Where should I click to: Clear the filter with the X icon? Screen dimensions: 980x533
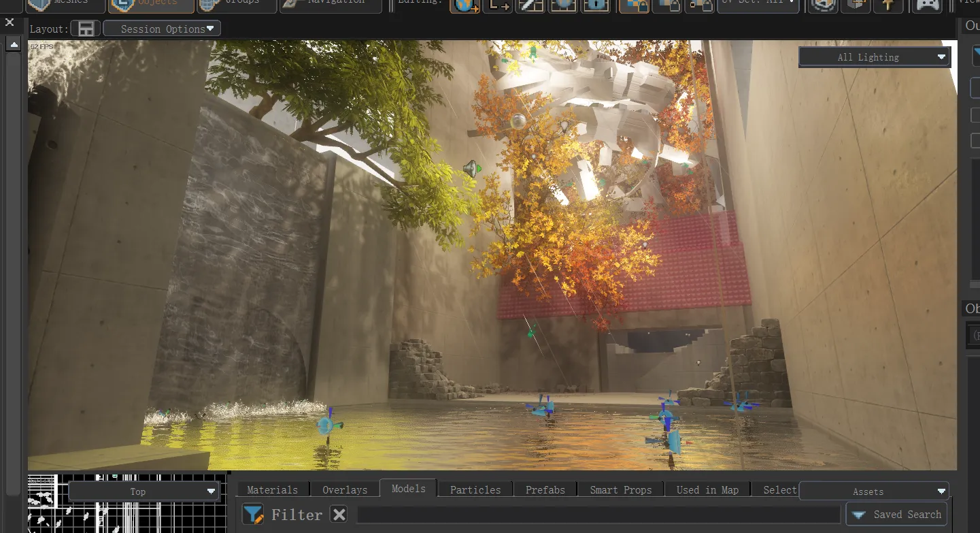tap(339, 514)
